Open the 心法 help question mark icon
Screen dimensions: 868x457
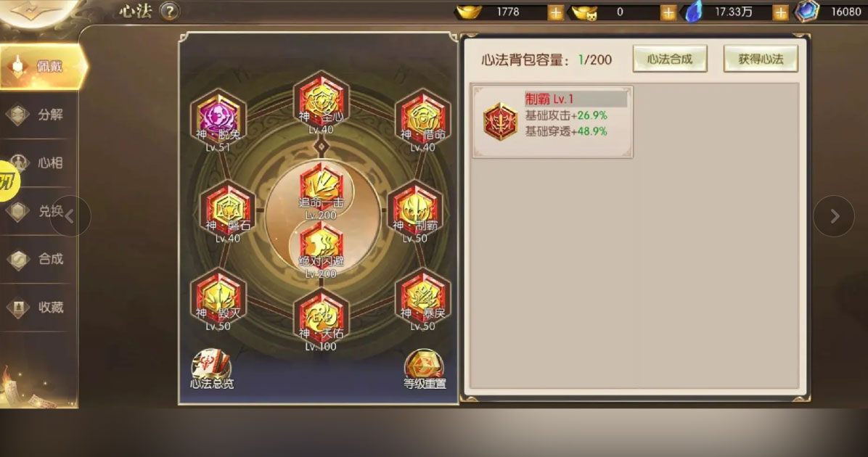coord(169,11)
